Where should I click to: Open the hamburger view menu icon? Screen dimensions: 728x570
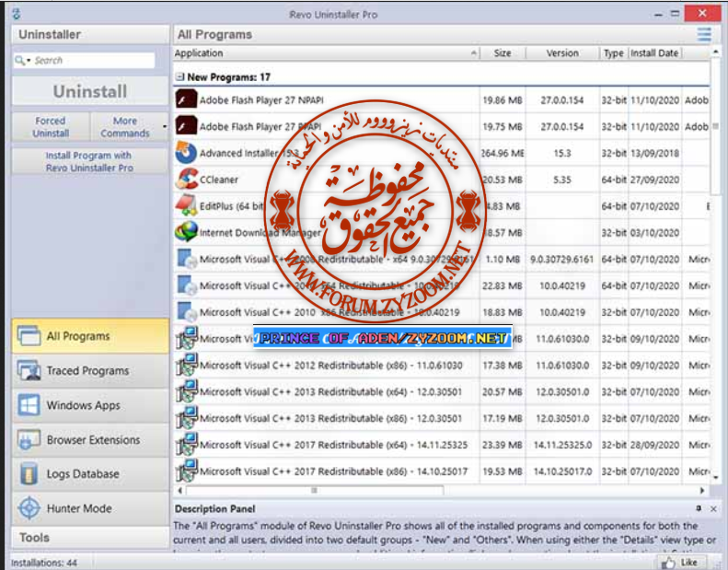[x=704, y=34]
